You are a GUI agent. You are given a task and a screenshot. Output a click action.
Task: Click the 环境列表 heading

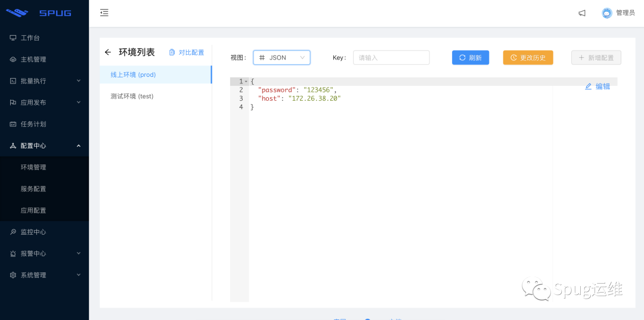click(x=137, y=52)
